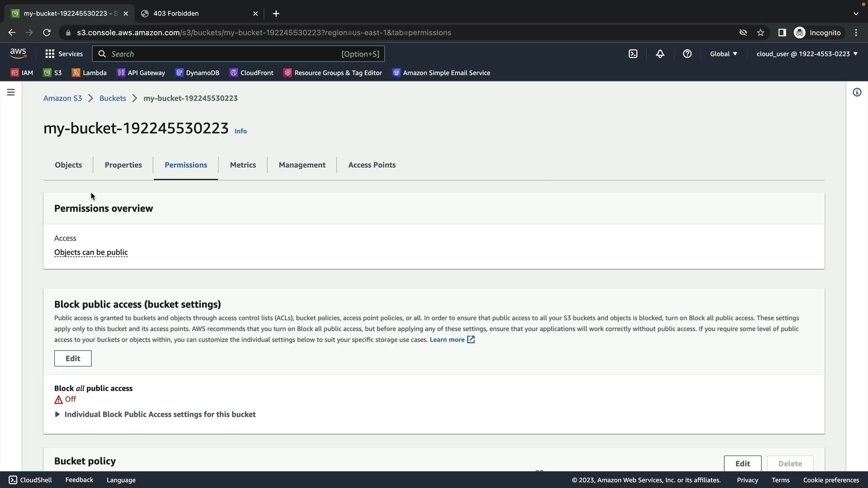Open the Lambda bookmark shortcut
The width and height of the screenshot is (868, 488).
89,73
